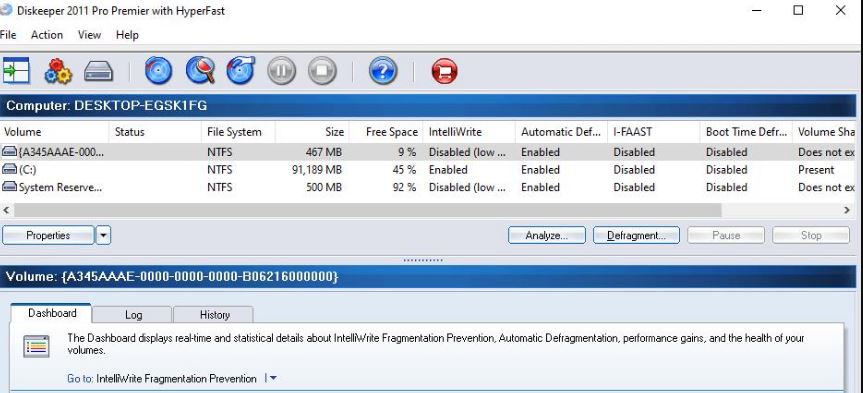Screen dimensions: 863x393
Task: Sort by the Free Space column header
Action: (x=386, y=132)
